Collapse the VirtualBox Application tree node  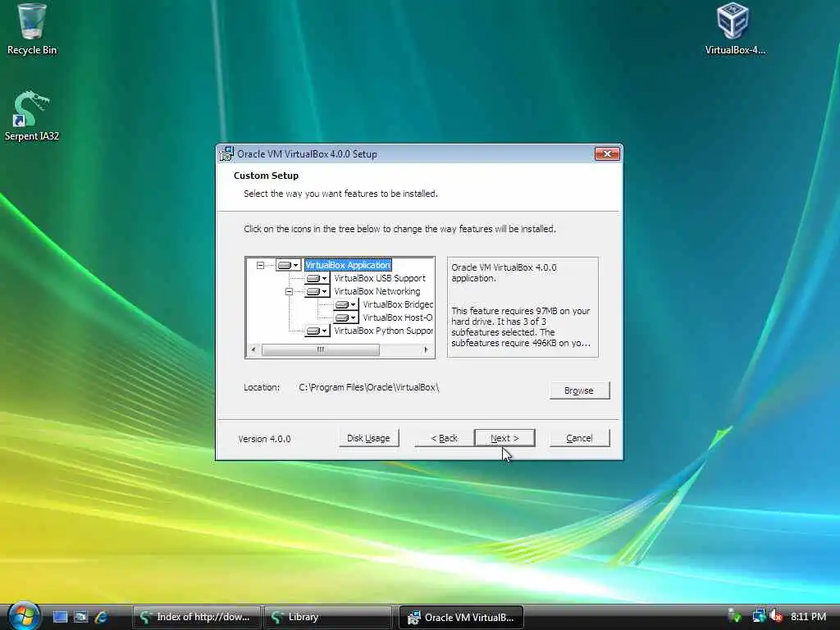260,265
